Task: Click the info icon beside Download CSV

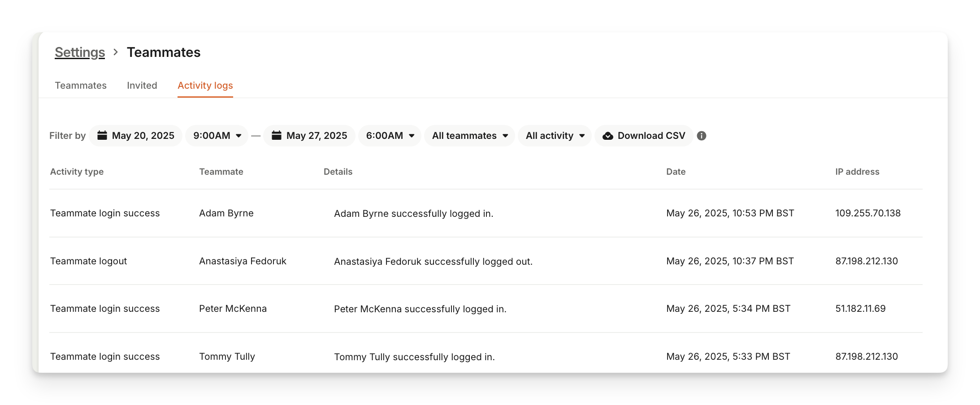Action: click(702, 136)
